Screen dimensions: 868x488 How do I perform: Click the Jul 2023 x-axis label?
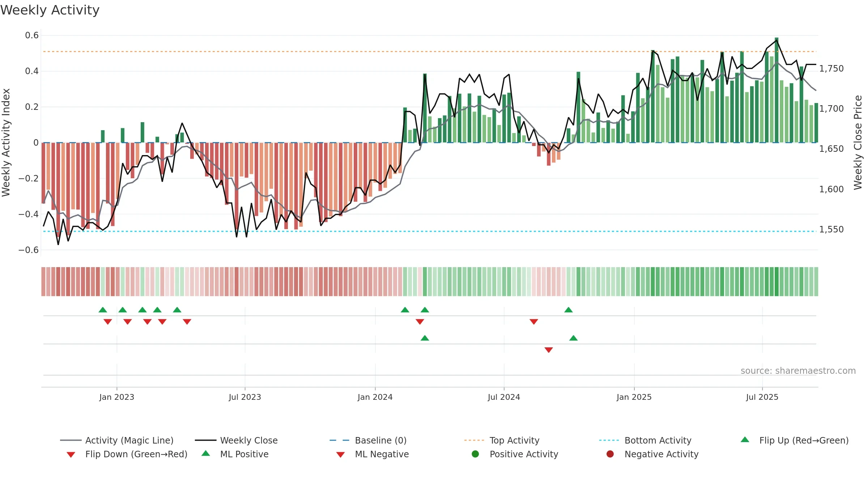pyautogui.click(x=245, y=397)
